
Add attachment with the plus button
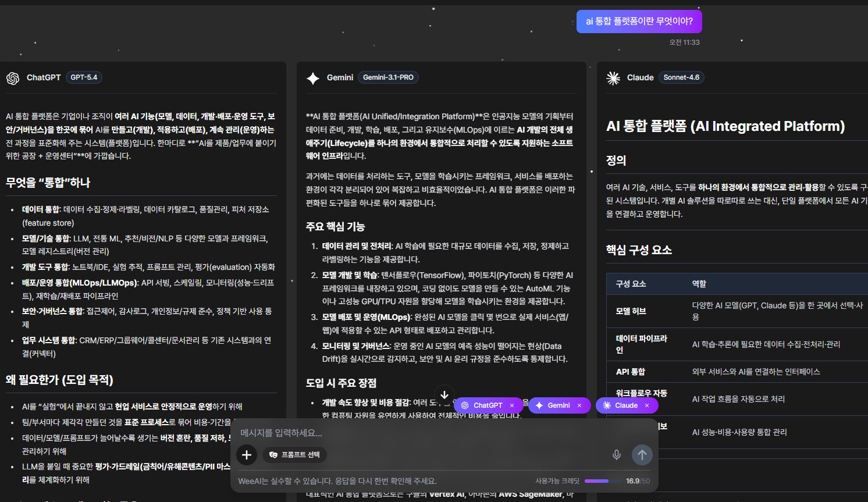[x=247, y=455]
